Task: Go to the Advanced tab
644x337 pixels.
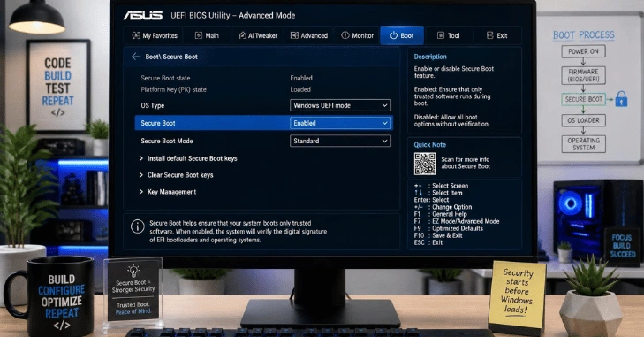Action: click(x=309, y=35)
